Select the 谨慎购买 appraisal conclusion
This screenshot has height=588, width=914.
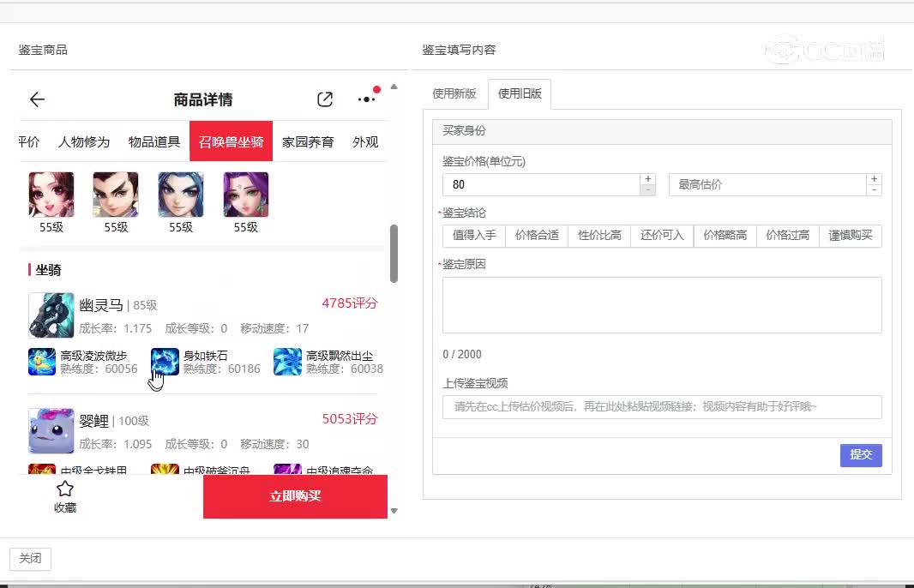850,235
